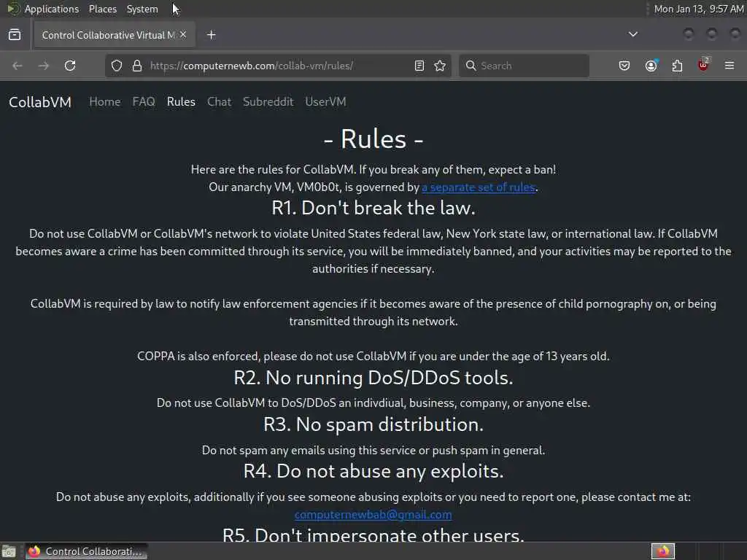Go back to the previous page
This screenshot has height=560, width=747.
[x=18, y=66]
